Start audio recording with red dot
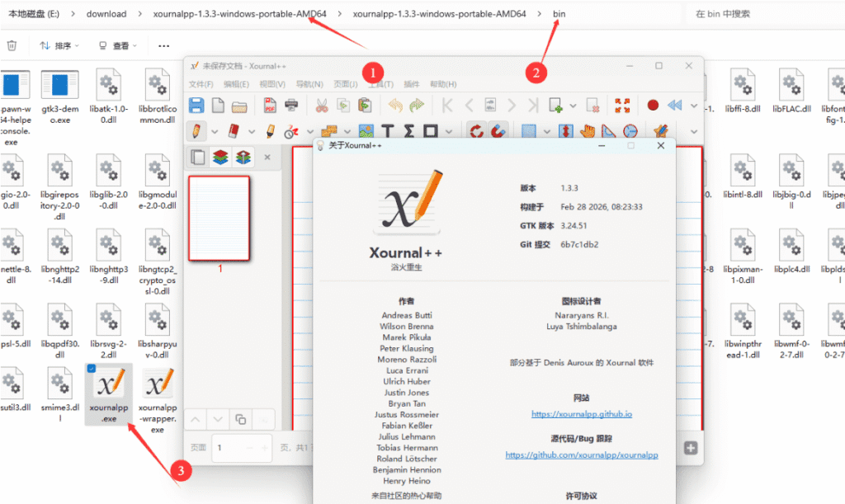The height and width of the screenshot is (504, 845). tap(653, 105)
